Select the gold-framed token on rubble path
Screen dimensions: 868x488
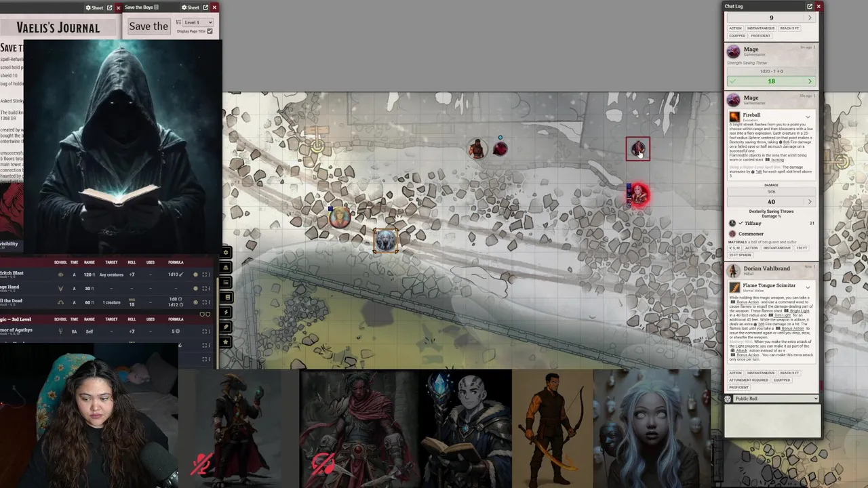(386, 241)
